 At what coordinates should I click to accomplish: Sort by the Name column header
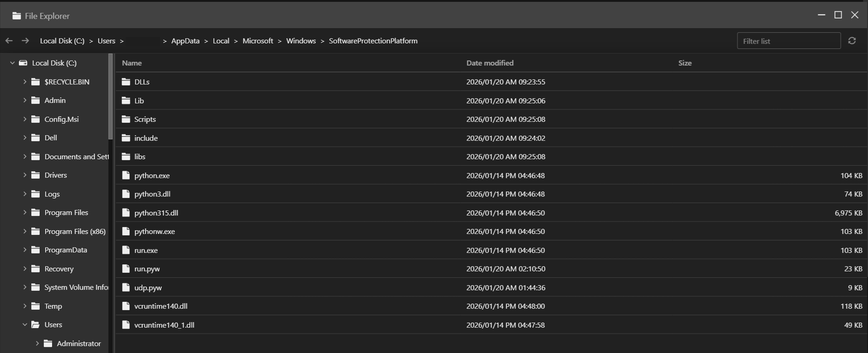[x=132, y=63]
